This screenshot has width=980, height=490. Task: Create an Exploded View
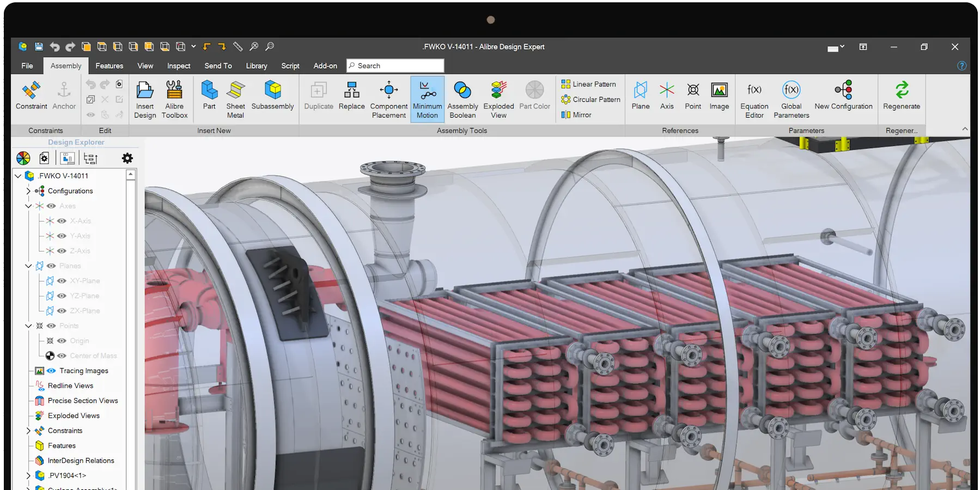(x=498, y=100)
